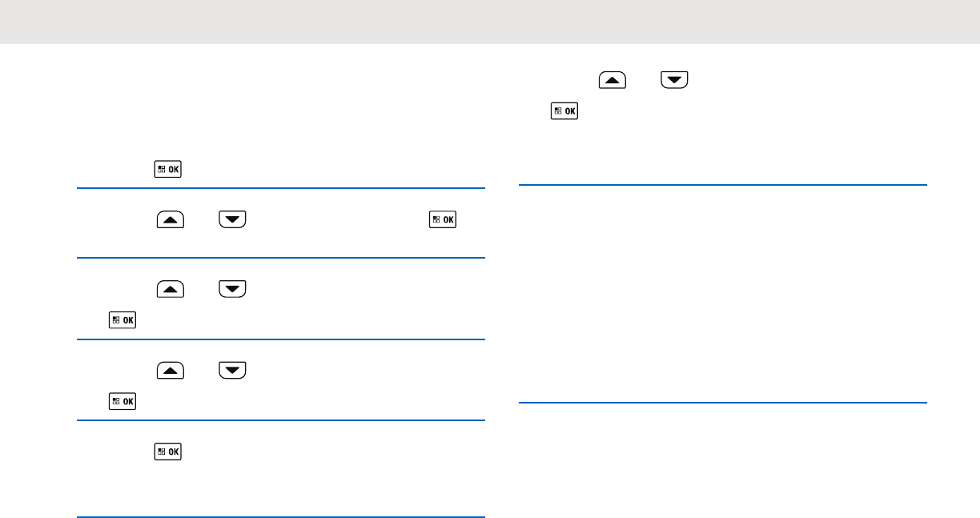Click the OK icon ending the second left step's line

pos(443,219)
